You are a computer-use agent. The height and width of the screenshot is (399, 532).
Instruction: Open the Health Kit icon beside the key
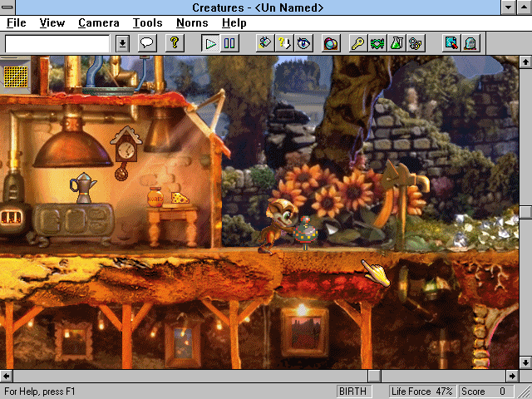377,43
